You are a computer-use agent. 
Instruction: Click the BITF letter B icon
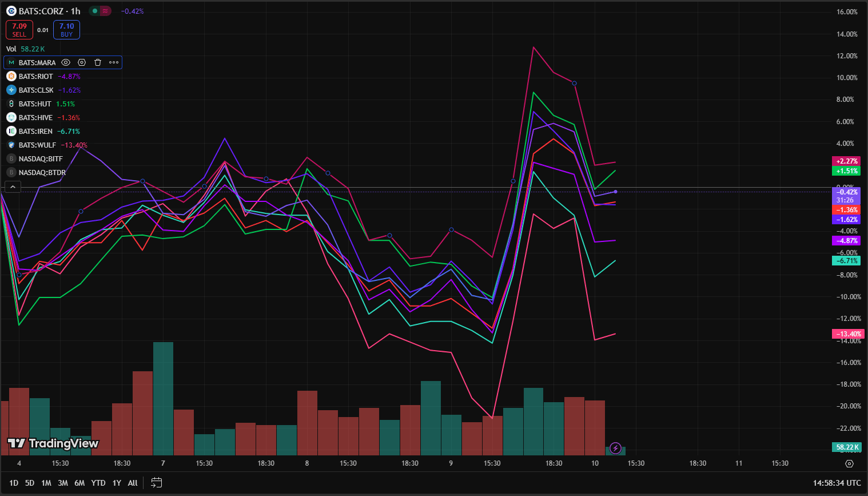[11, 158]
